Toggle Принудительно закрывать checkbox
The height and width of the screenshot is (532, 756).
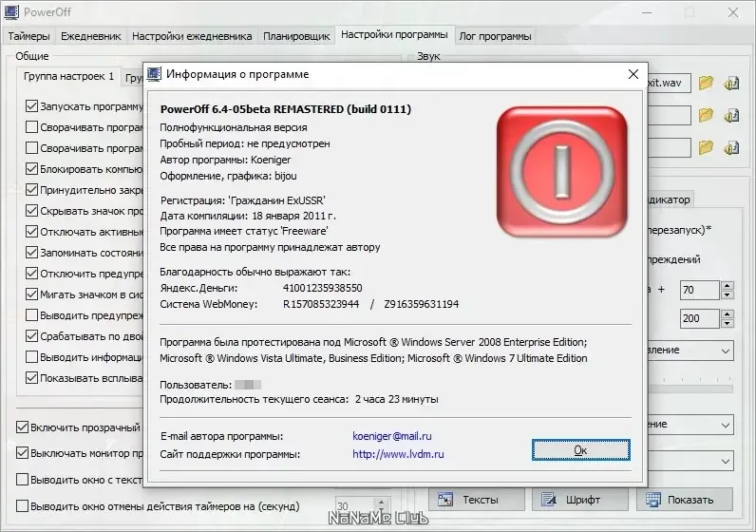[31, 190]
